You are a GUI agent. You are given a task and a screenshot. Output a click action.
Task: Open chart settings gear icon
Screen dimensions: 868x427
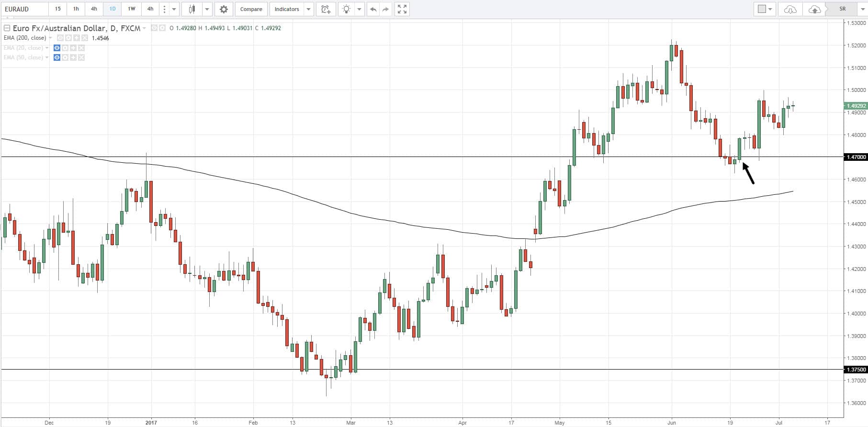(224, 9)
